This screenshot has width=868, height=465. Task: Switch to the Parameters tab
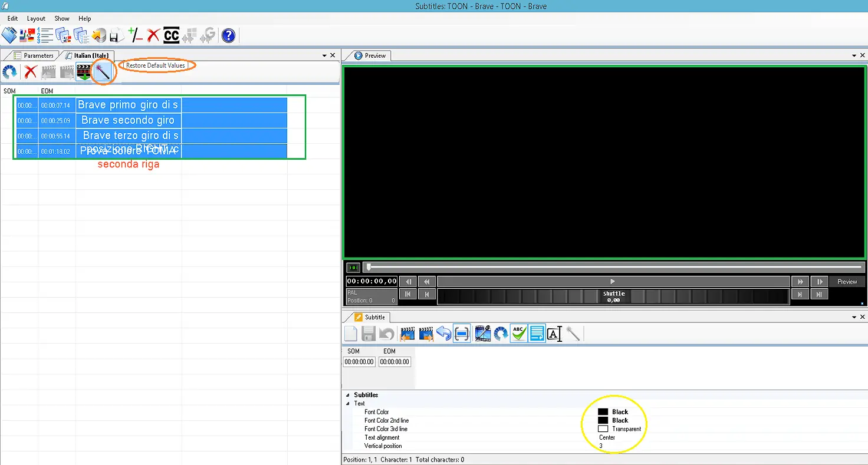[38, 55]
